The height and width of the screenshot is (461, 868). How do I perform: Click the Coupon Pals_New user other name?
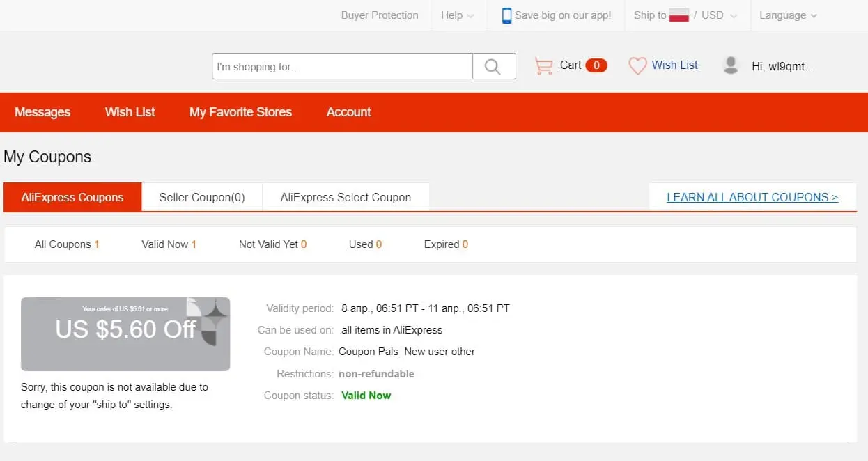[x=407, y=352]
